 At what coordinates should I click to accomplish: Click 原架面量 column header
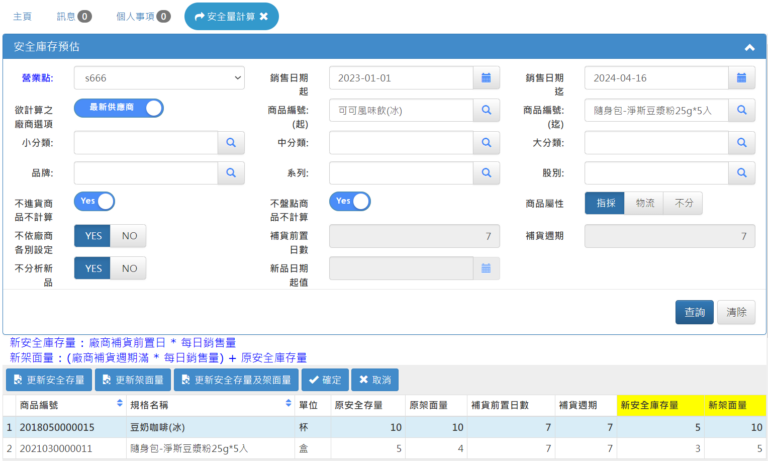(436, 406)
